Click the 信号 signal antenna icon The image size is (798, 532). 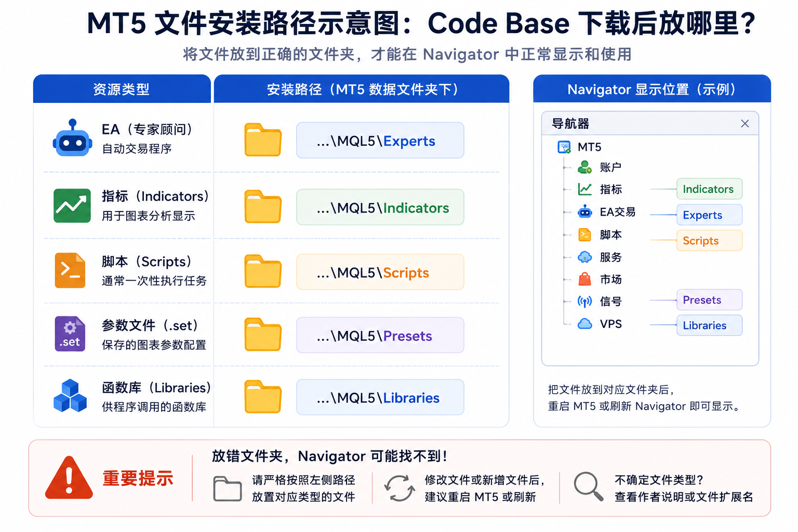(585, 301)
